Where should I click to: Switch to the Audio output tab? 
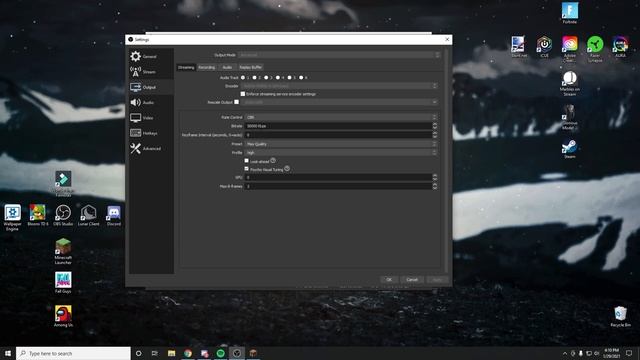click(227, 67)
